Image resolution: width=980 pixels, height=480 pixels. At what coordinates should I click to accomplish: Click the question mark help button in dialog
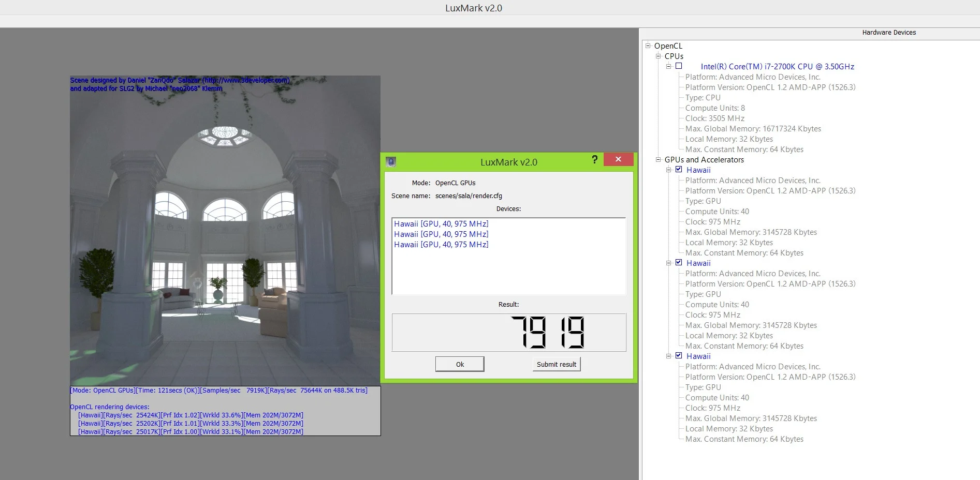click(x=595, y=159)
